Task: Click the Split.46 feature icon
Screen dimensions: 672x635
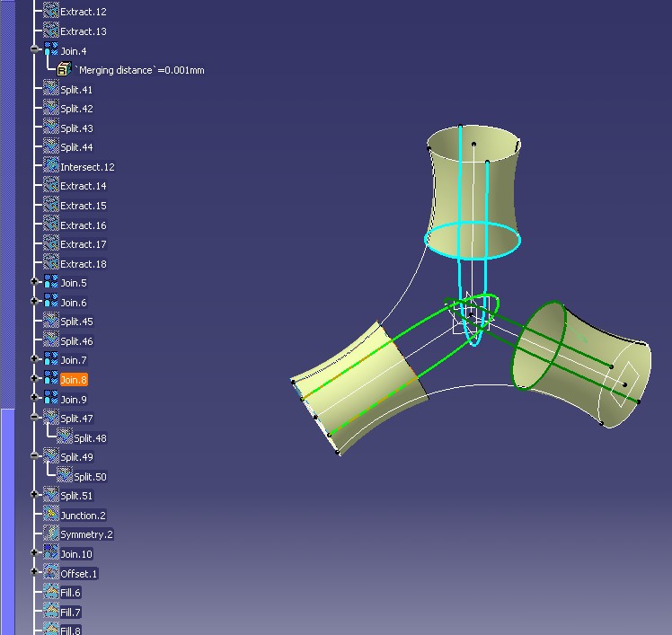Action: 51,340
